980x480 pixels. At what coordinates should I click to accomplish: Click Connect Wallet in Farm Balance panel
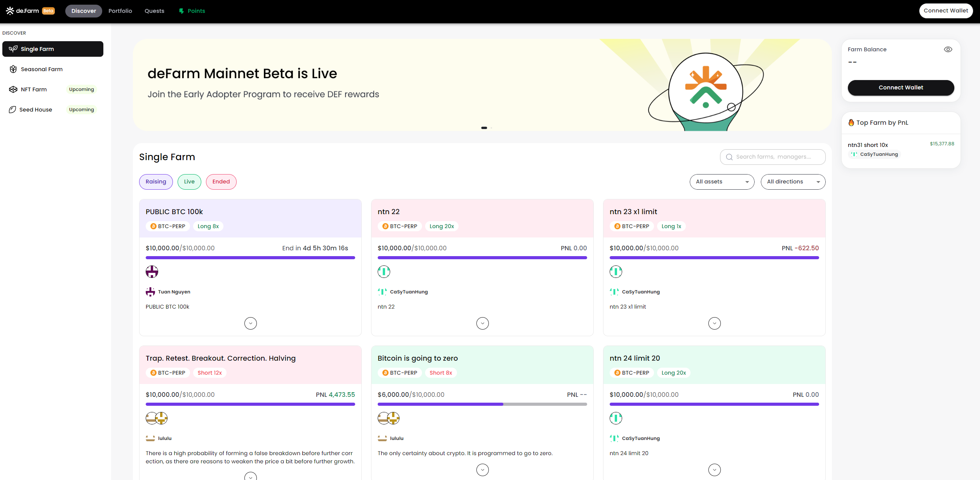[901, 88]
